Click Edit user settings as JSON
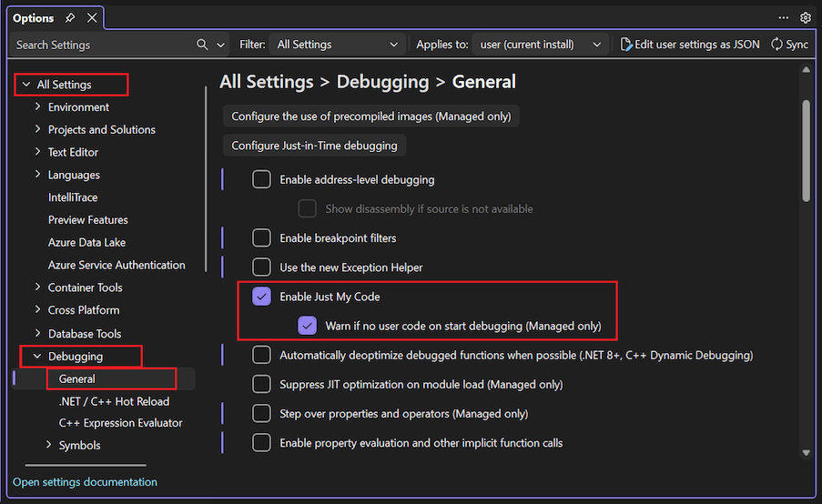Viewport: 822px width, 504px height. (x=690, y=45)
